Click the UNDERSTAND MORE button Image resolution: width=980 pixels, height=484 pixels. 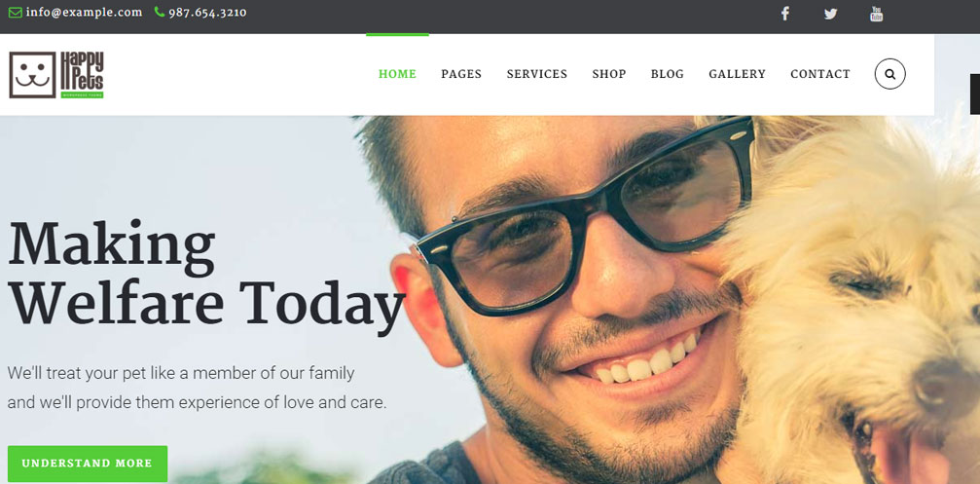tap(88, 464)
